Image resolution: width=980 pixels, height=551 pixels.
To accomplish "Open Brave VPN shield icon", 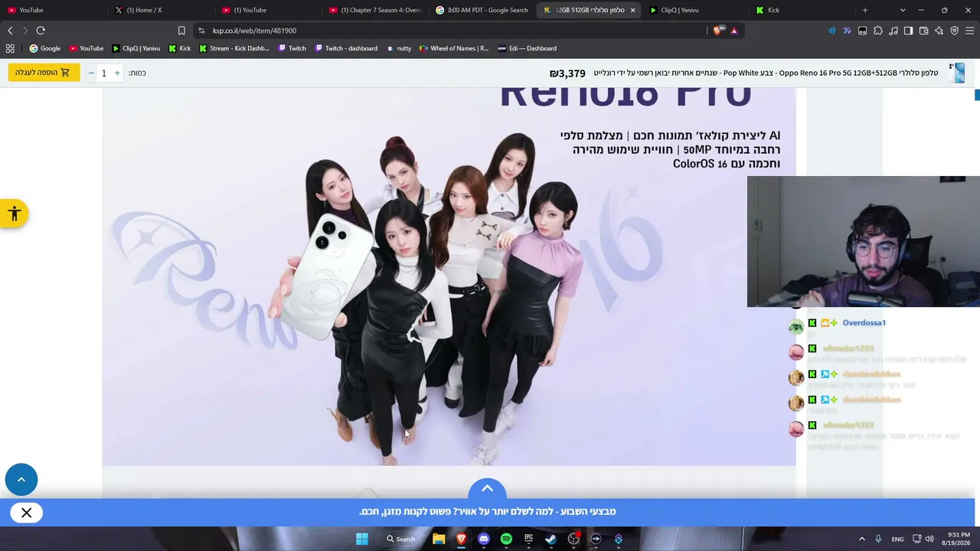I will [955, 31].
